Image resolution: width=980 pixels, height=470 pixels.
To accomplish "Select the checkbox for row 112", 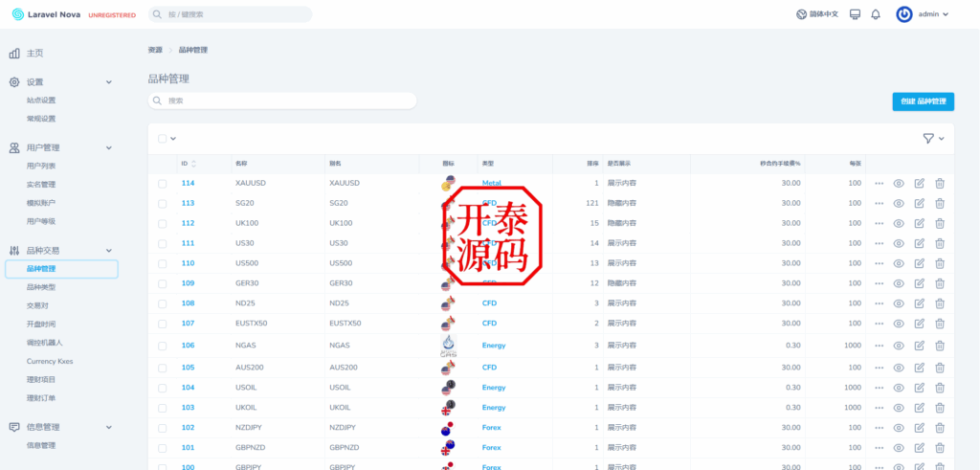I will click(x=163, y=224).
